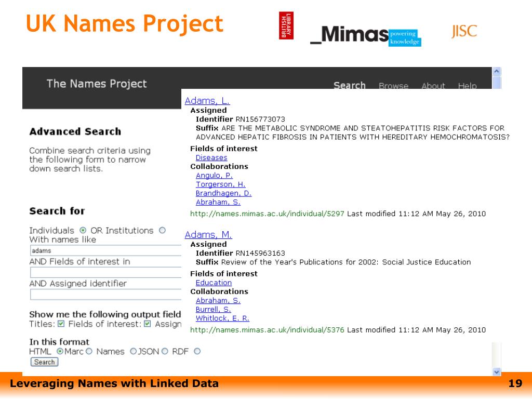Click The Names Project site title

point(97,84)
